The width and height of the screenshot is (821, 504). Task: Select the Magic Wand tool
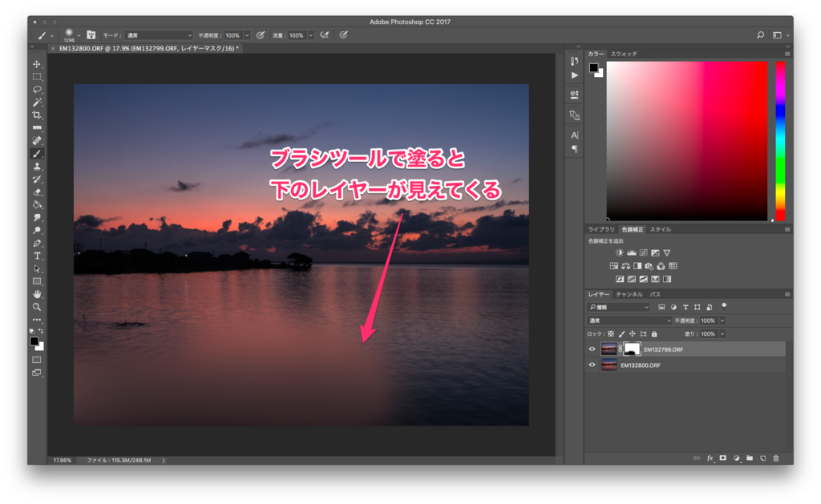37,103
